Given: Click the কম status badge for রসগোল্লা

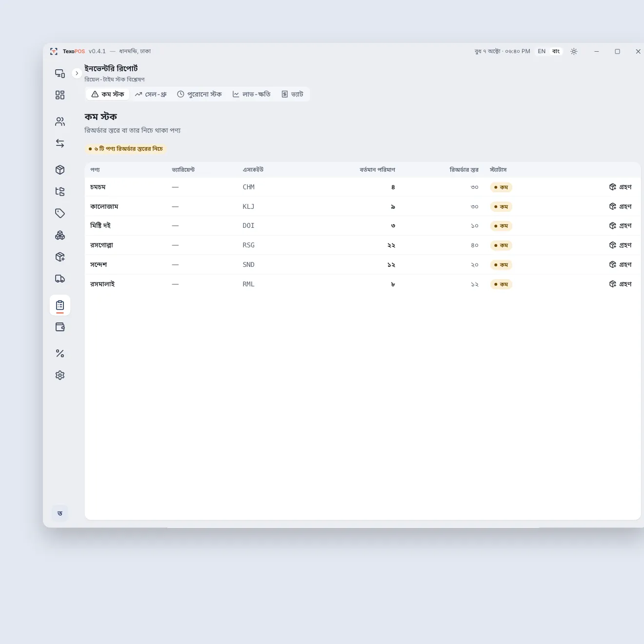Looking at the screenshot, I should pos(501,245).
